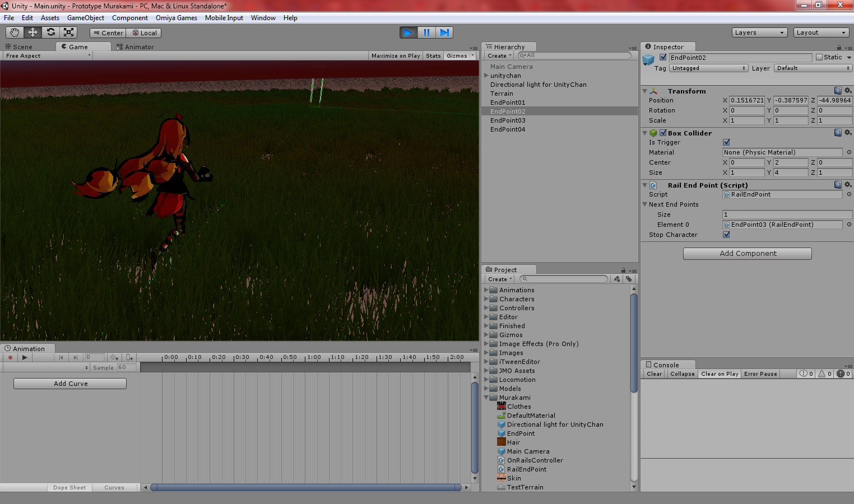Open the GameObject menu
The image size is (854, 504).
(x=86, y=18)
